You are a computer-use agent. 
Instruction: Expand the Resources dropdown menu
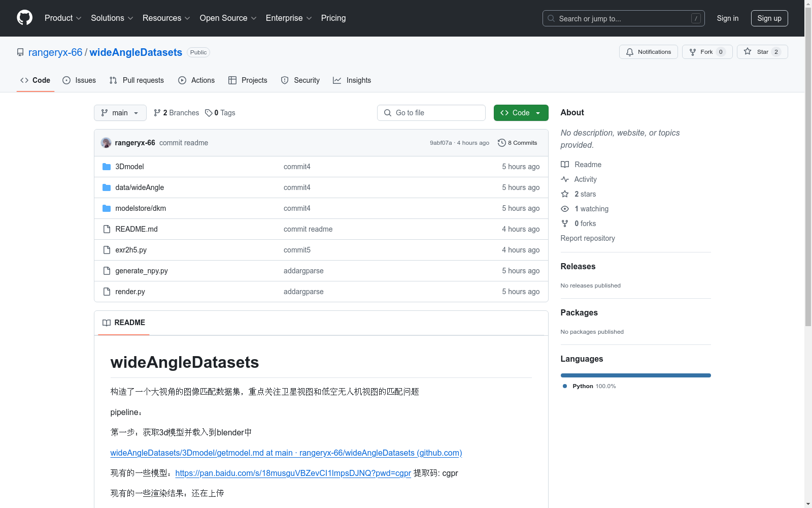pyautogui.click(x=166, y=18)
